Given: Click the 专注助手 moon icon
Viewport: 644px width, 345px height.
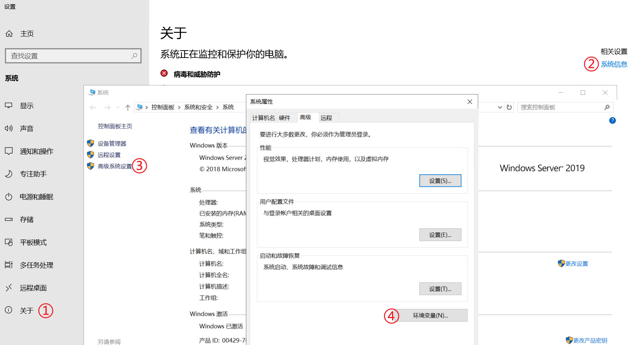Looking at the screenshot, I should (9, 174).
